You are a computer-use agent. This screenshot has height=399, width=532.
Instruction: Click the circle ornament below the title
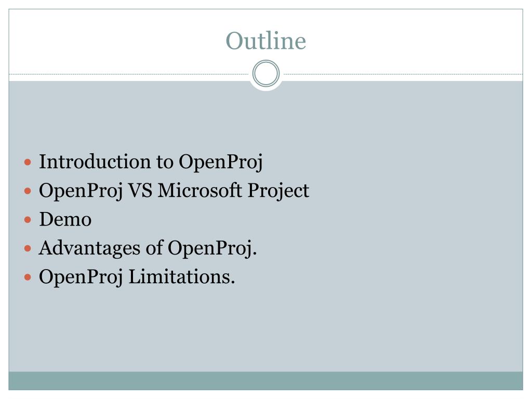266,74
